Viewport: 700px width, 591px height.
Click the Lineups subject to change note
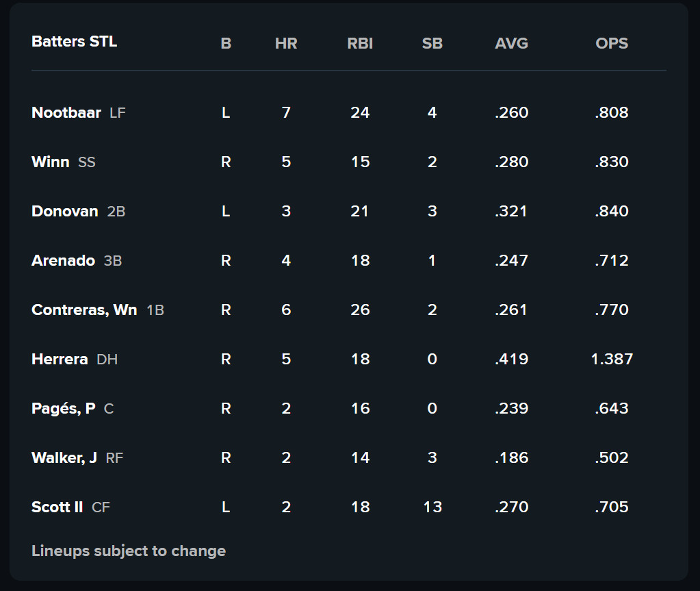(x=129, y=551)
